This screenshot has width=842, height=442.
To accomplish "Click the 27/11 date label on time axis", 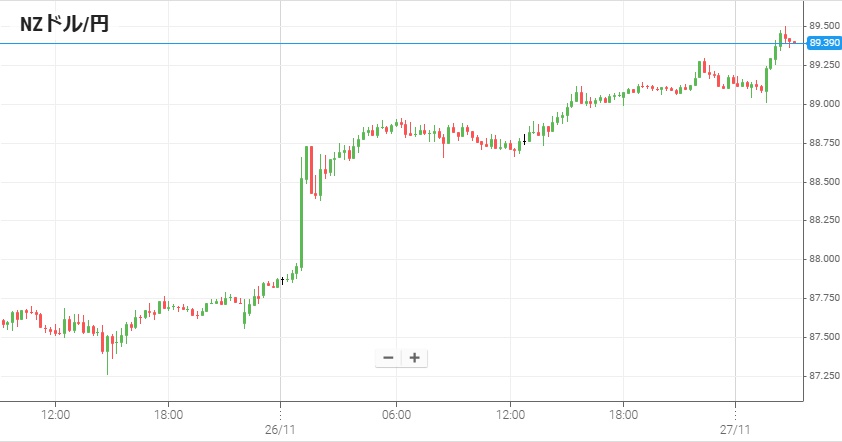I will (735, 428).
